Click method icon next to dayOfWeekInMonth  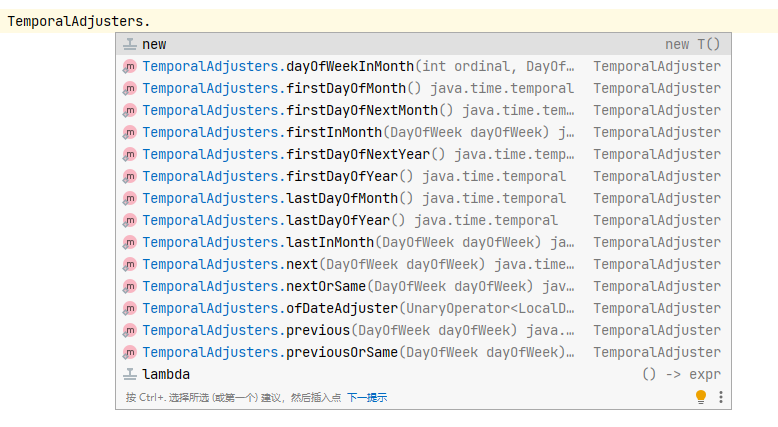point(130,66)
